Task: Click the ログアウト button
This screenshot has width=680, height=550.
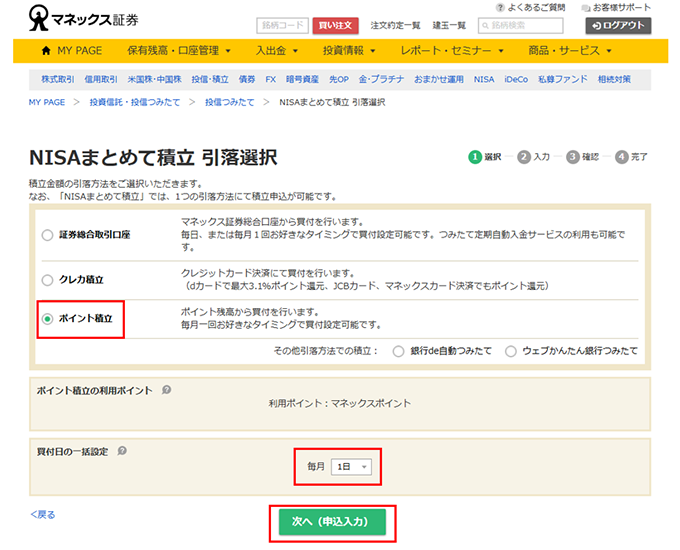Action: (x=618, y=26)
